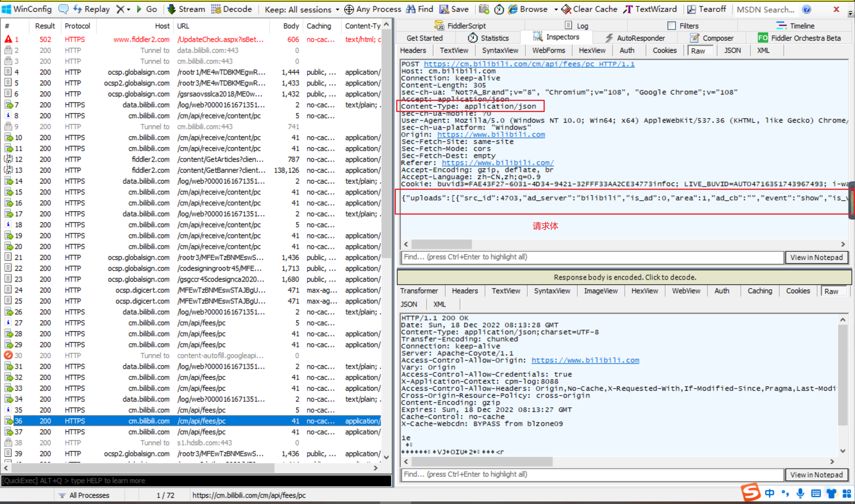Click the Tearoff icon
This screenshot has height=504, width=855.
691,9
